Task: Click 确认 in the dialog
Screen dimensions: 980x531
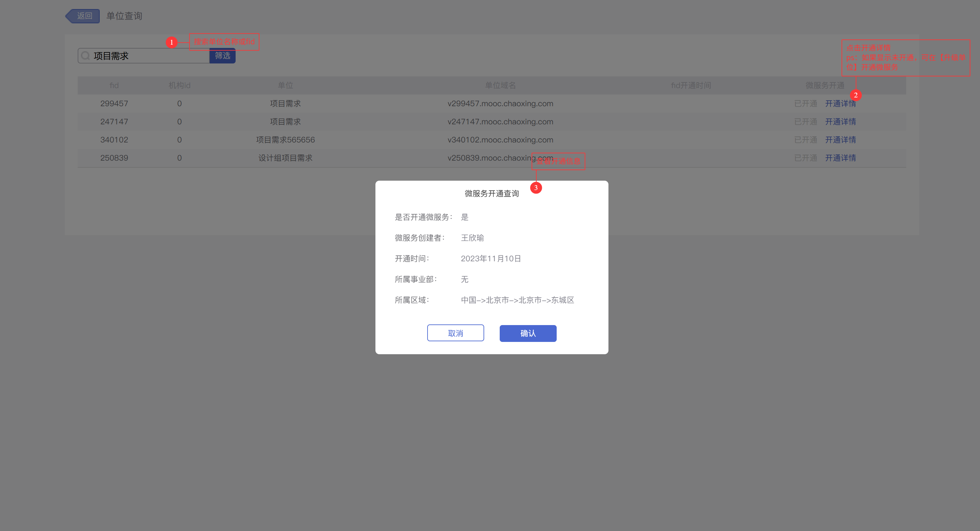Action: tap(528, 333)
